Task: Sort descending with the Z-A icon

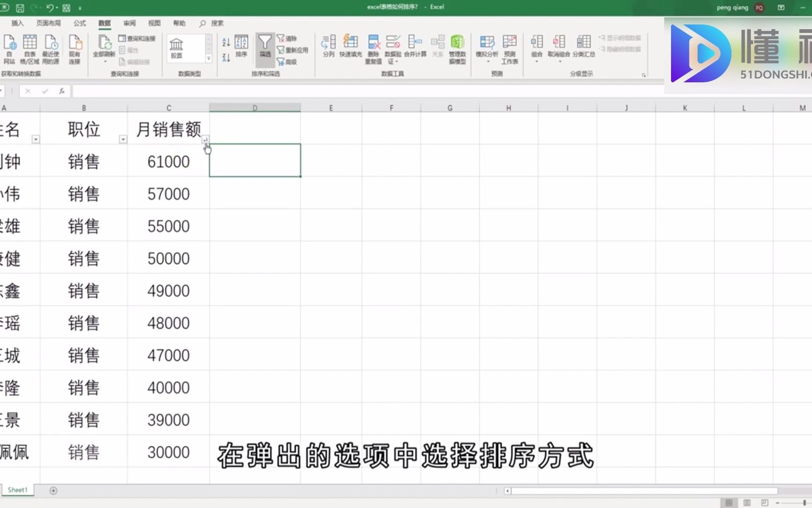Action: tap(226, 58)
